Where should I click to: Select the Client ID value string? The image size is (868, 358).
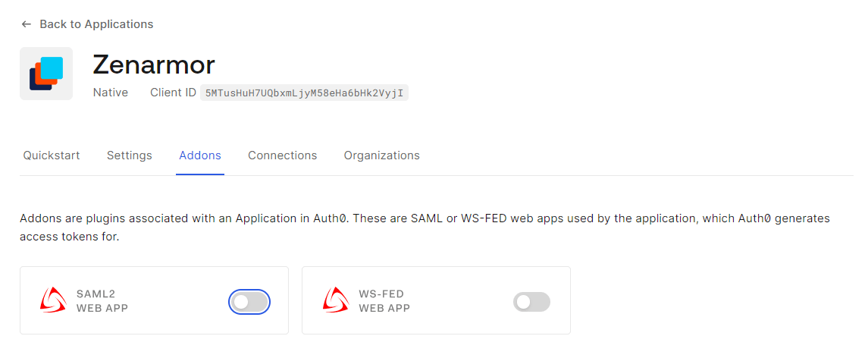coord(304,93)
